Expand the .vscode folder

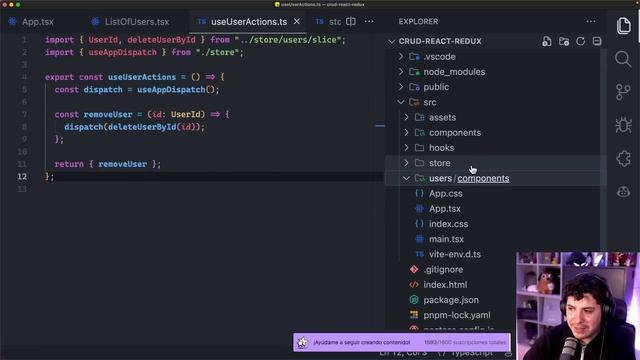coord(440,57)
